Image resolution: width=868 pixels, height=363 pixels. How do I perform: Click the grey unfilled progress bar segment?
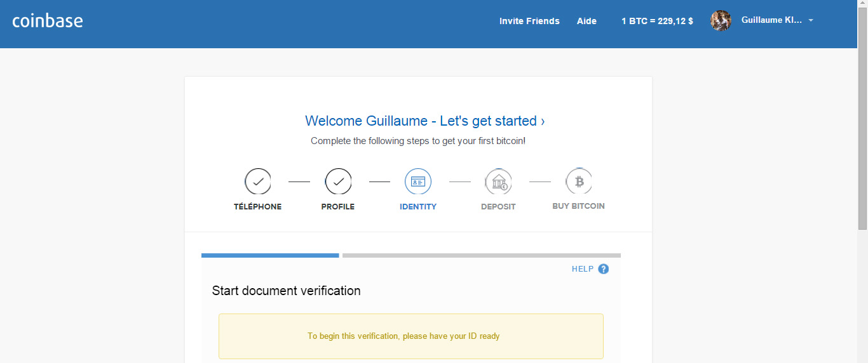click(482, 256)
